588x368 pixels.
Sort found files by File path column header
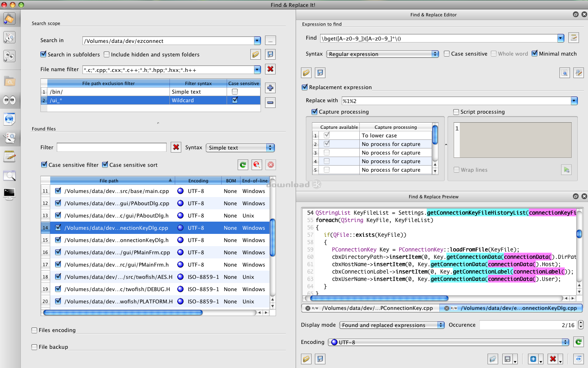(109, 180)
